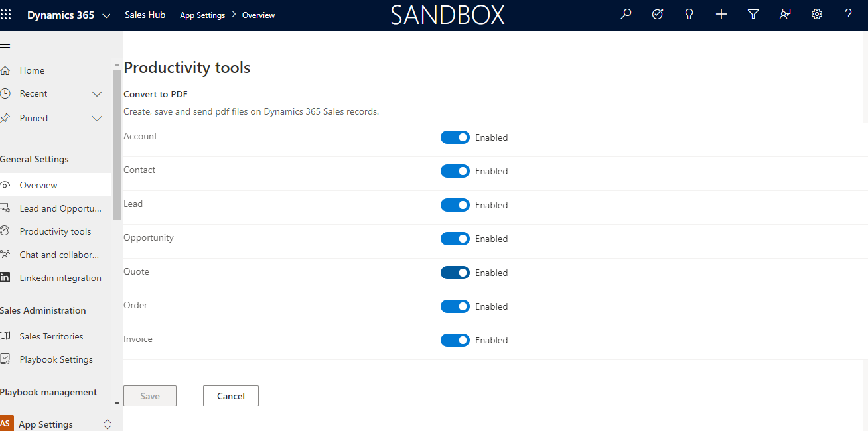This screenshot has width=868, height=431.
Task: Select Overview in General Settings
Action: point(56,185)
